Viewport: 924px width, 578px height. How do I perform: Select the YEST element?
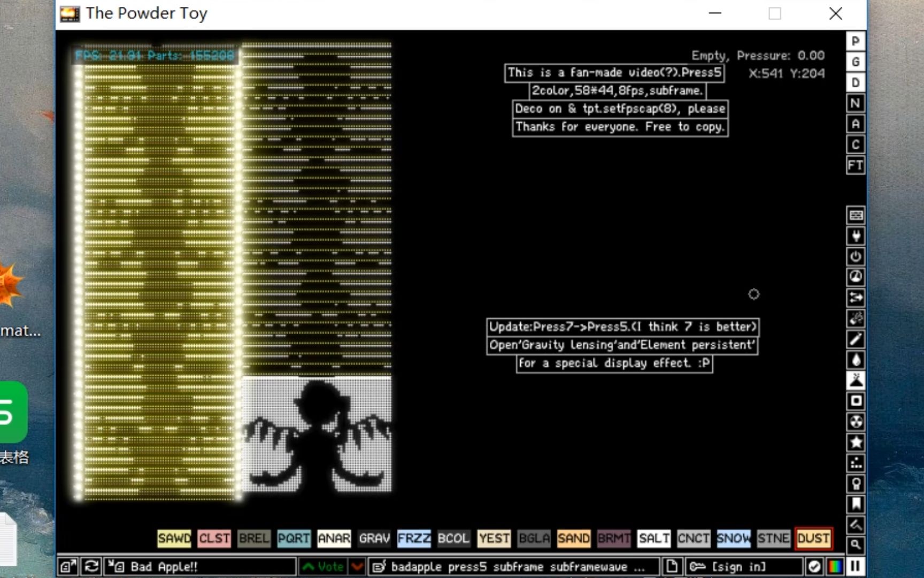coord(494,538)
